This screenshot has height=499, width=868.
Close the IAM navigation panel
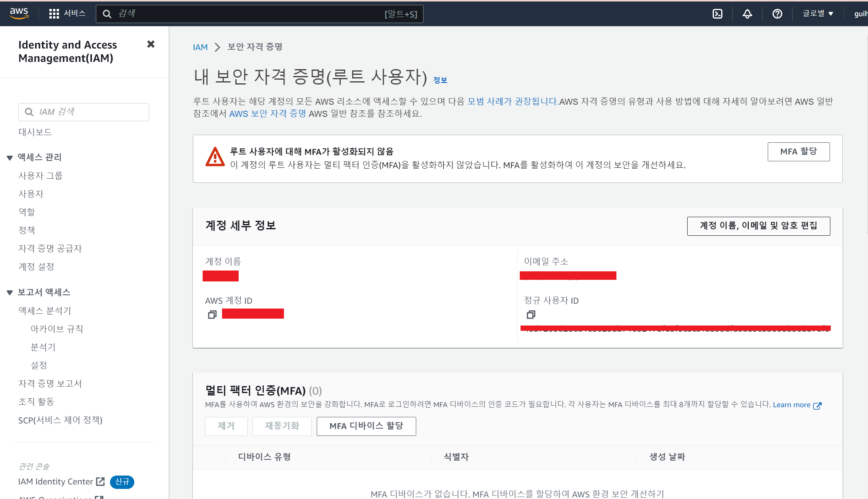[151, 44]
